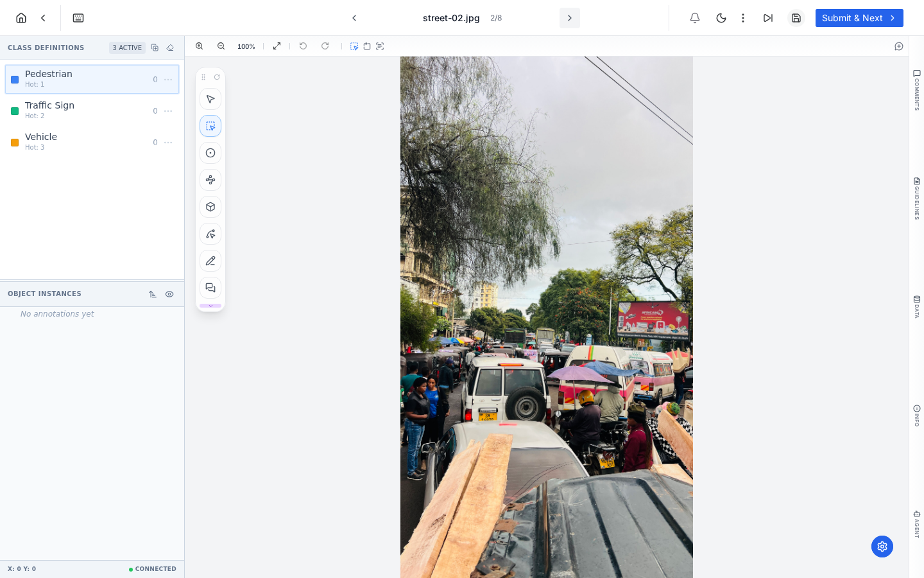924x578 pixels.
Task: Click Submit & Next button
Action: [x=859, y=18]
